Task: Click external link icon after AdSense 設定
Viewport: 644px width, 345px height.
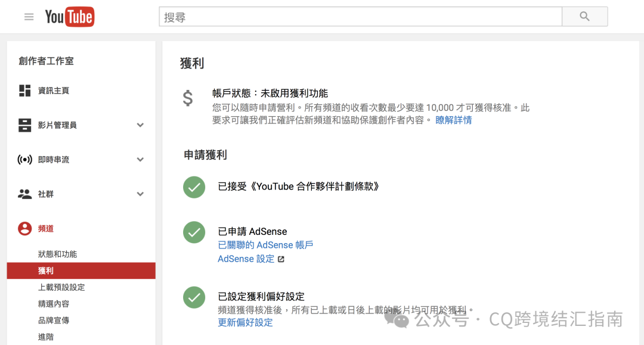Action: [281, 259]
